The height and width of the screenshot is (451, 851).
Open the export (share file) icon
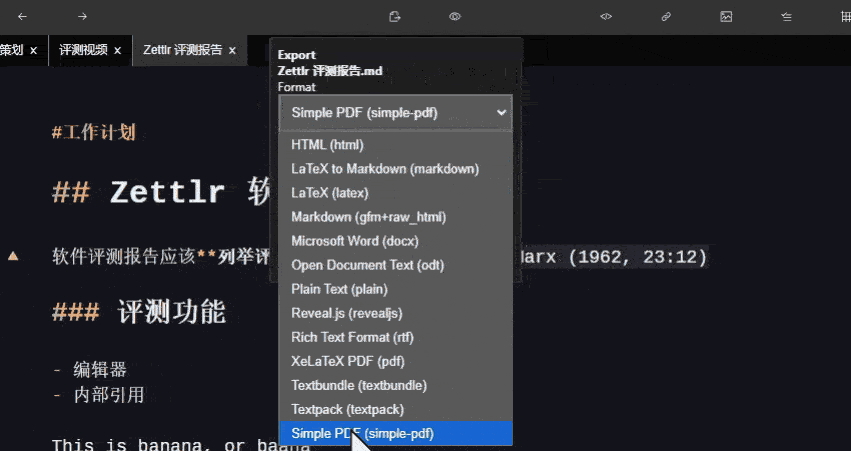[x=395, y=17]
